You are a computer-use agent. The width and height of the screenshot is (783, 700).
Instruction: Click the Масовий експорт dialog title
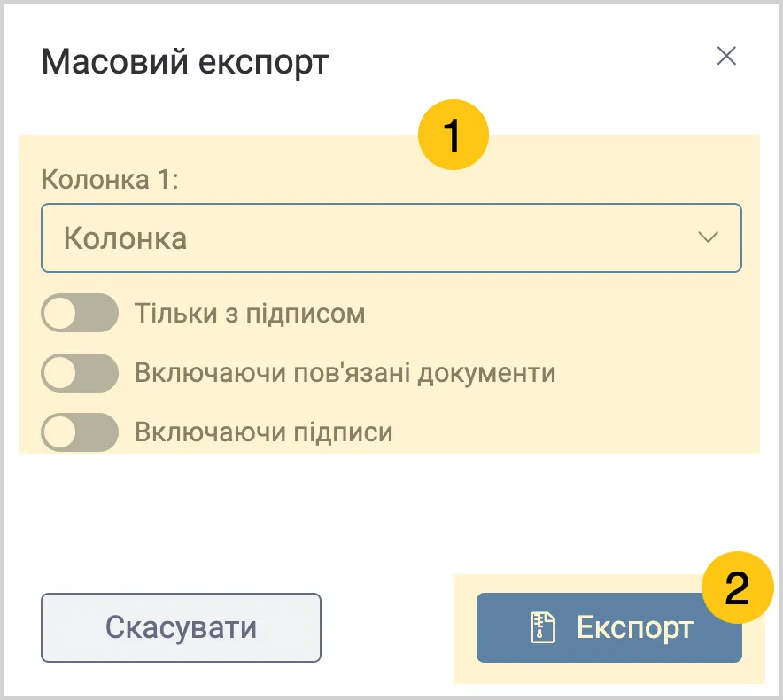pos(185,62)
